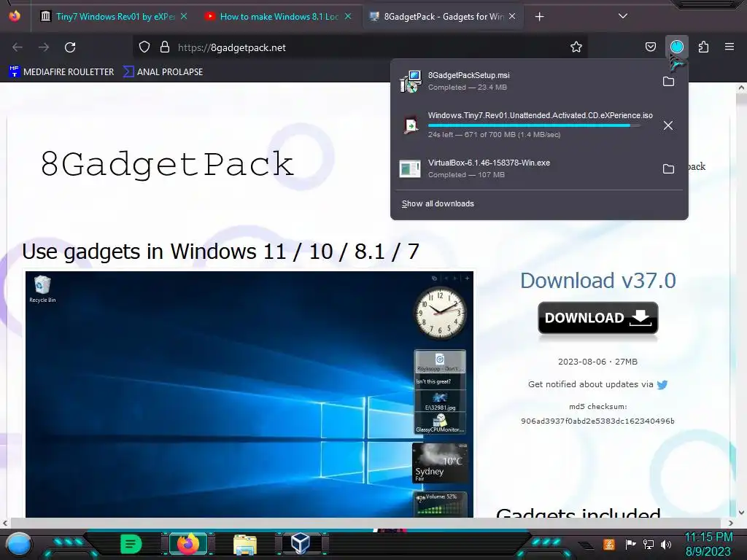The height and width of the screenshot is (560, 747).
Task: Open VirtualBox from the taskbar
Action: [301, 543]
